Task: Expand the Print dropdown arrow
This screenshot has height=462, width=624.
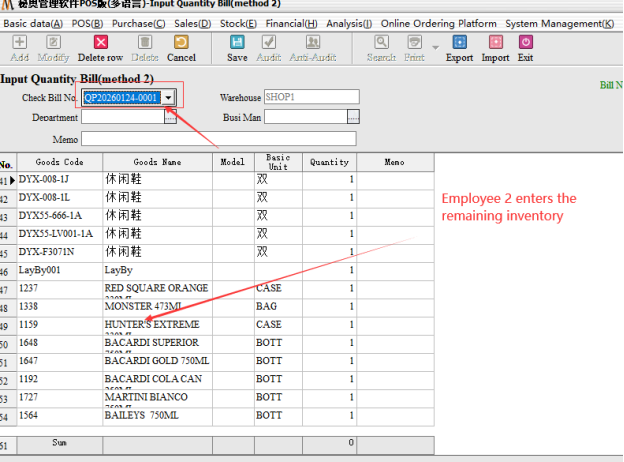Action: click(435, 47)
